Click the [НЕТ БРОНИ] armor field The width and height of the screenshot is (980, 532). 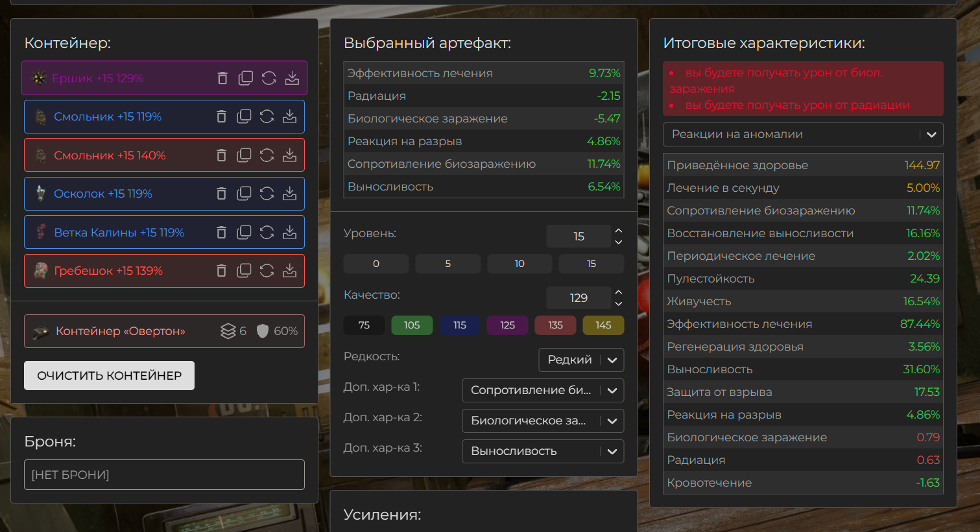164,475
